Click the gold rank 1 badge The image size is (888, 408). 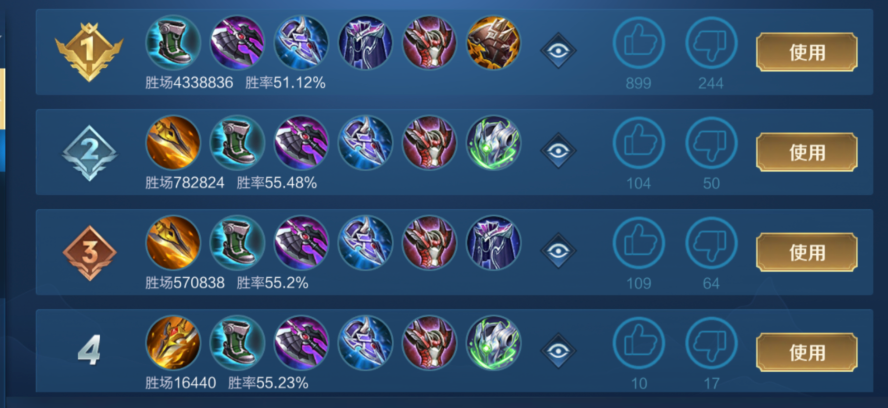point(89,52)
